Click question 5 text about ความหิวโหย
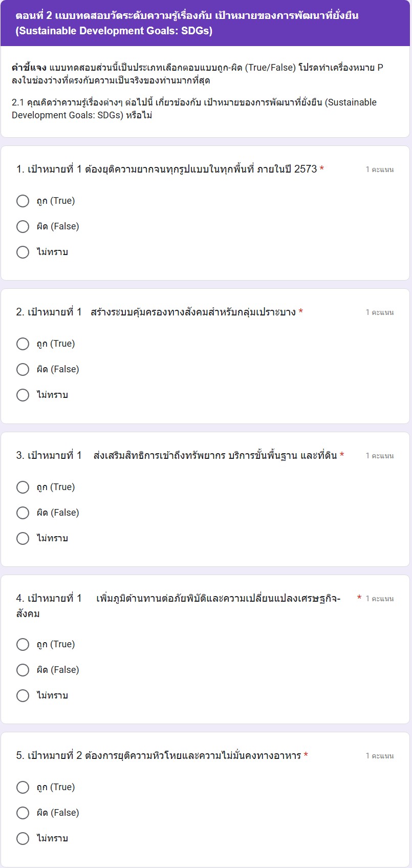 pyautogui.click(x=158, y=756)
